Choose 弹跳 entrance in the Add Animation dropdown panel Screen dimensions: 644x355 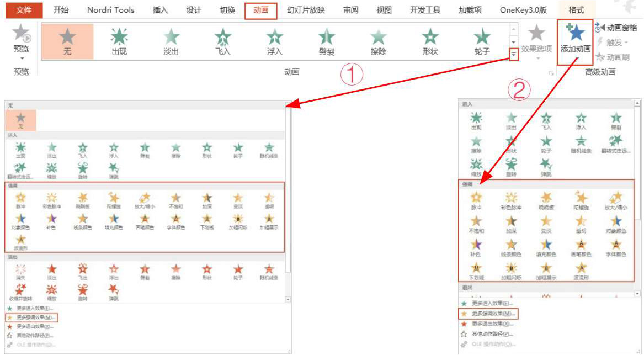tap(546, 168)
